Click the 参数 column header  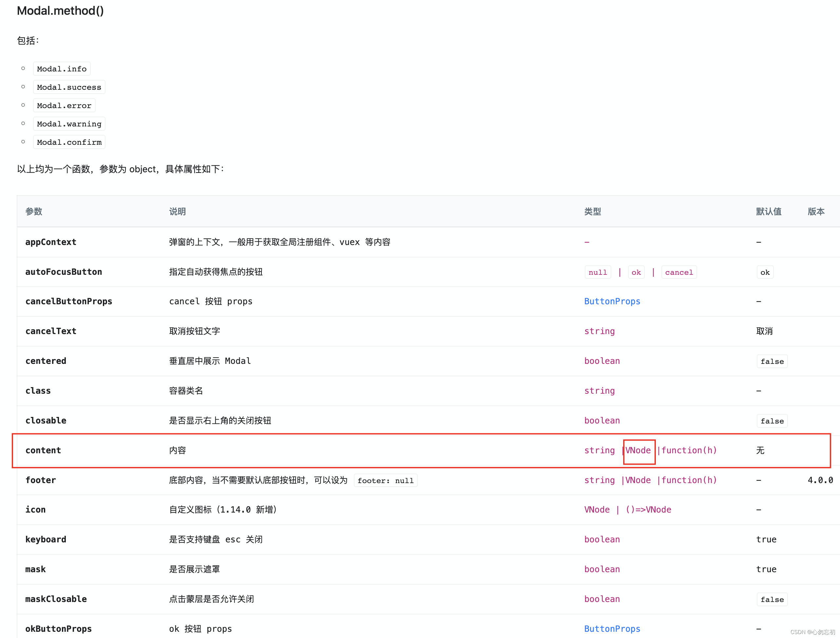coord(33,211)
